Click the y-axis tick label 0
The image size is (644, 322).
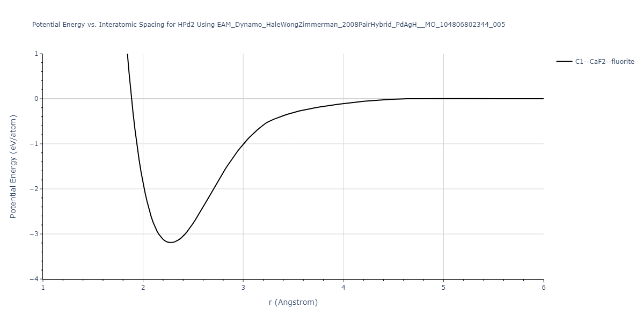(x=36, y=99)
